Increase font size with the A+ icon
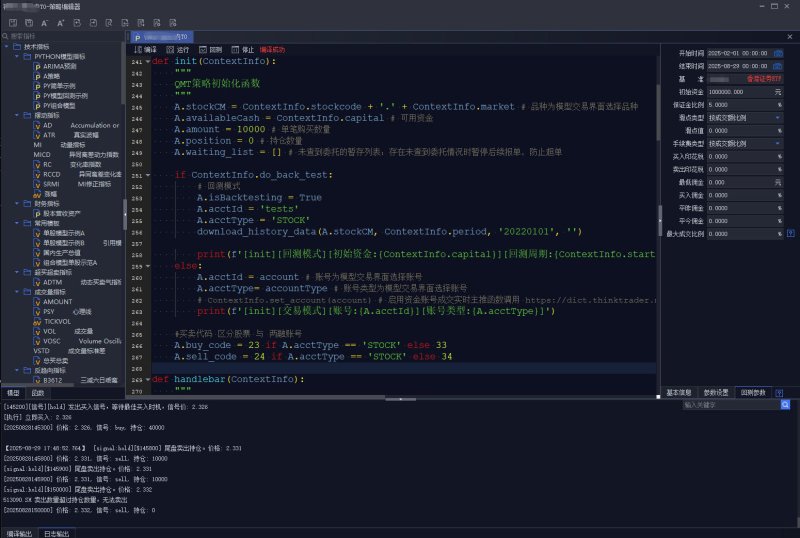This screenshot has width=800, height=538. coord(61,23)
